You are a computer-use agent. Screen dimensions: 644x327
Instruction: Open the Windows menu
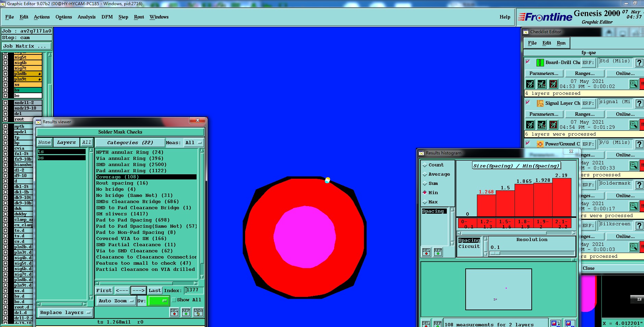pos(159,17)
